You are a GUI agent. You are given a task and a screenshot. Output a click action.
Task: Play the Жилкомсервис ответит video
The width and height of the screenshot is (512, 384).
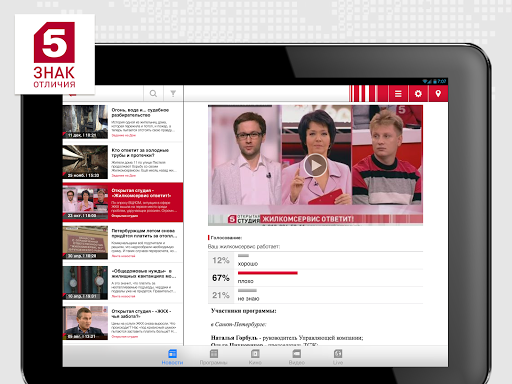tap(315, 165)
